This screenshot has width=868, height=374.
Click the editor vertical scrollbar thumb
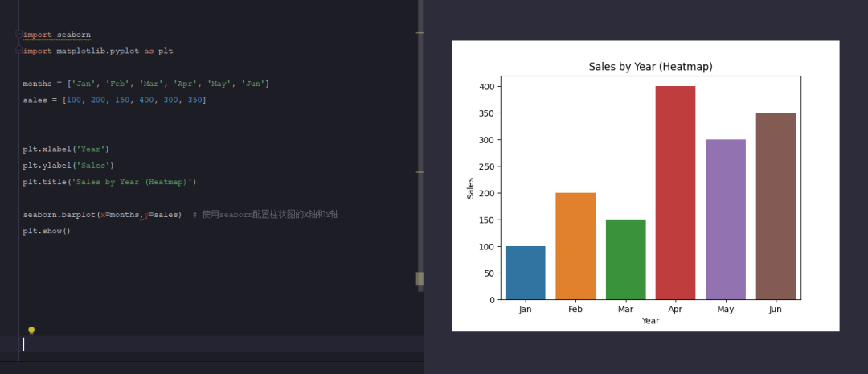(x=419, y=278)
